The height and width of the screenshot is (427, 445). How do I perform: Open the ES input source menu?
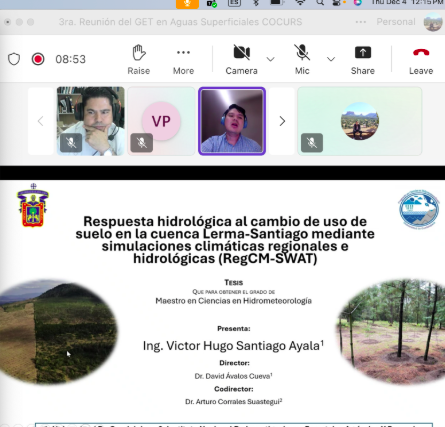(234, 3)
